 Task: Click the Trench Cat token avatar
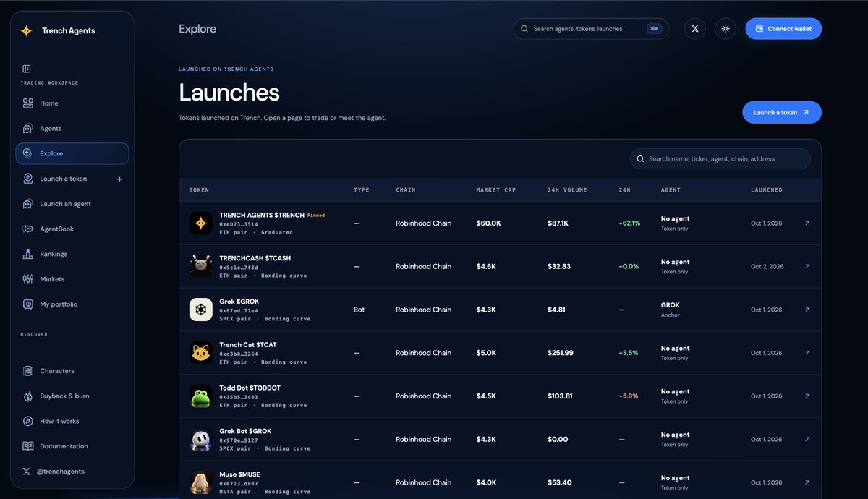pyautogui.click(x=201, y=353)
